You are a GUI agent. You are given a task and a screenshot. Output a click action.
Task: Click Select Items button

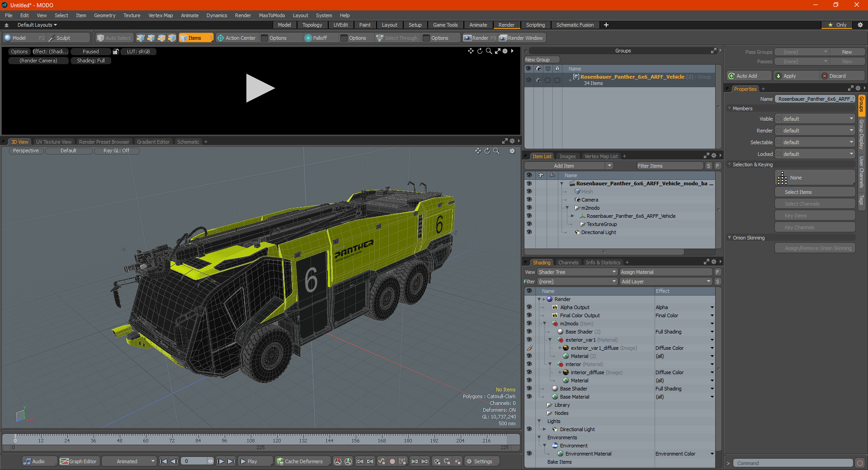[815, 192]
